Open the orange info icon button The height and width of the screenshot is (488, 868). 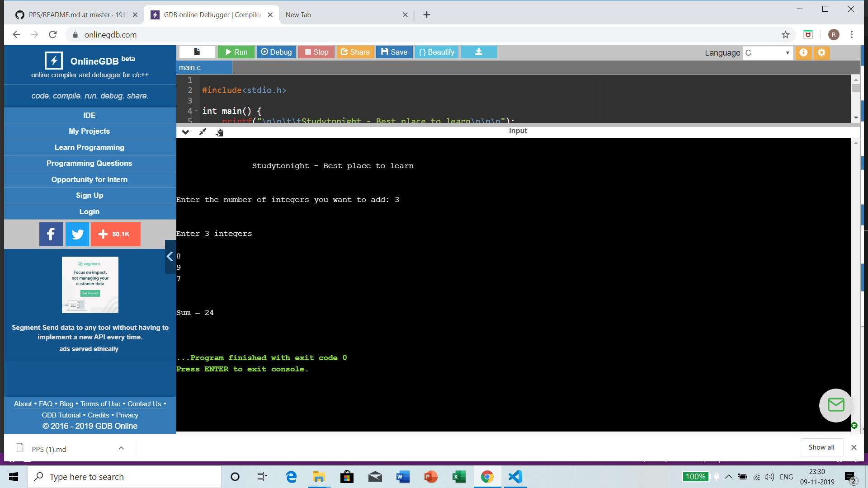(803, 52)
